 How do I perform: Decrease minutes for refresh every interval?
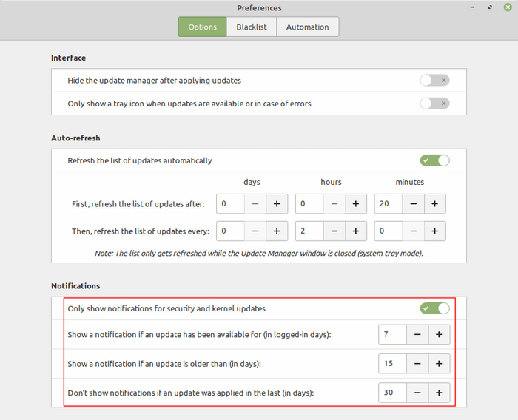pyautogui.click(x=413, y=231)
